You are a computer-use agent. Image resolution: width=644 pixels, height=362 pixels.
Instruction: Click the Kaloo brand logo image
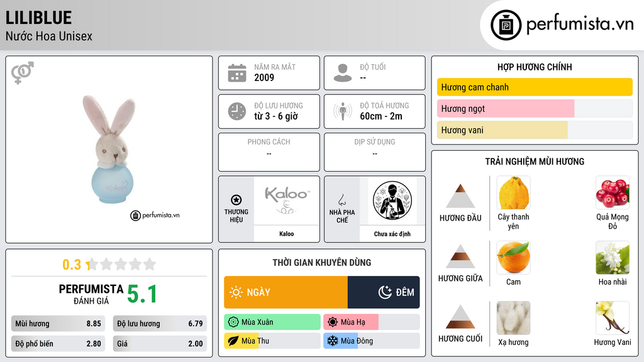coord(287,200)
